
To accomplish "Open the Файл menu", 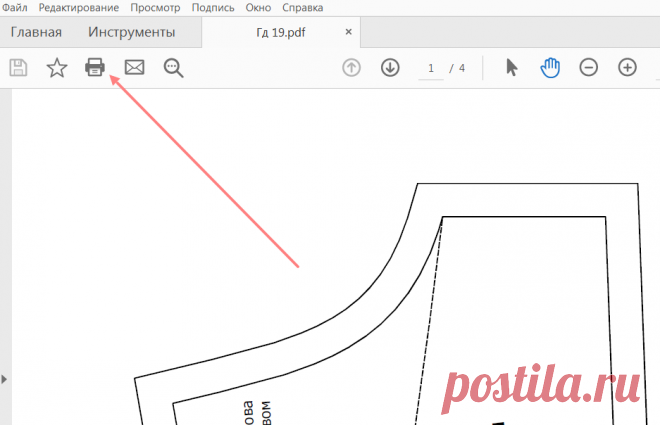I will coord(15,7).
